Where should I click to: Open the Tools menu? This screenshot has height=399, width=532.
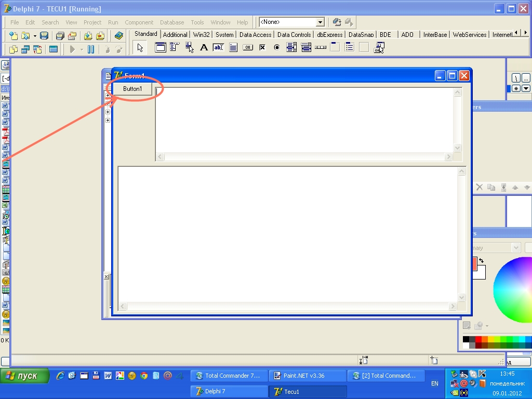coord(197,22)
